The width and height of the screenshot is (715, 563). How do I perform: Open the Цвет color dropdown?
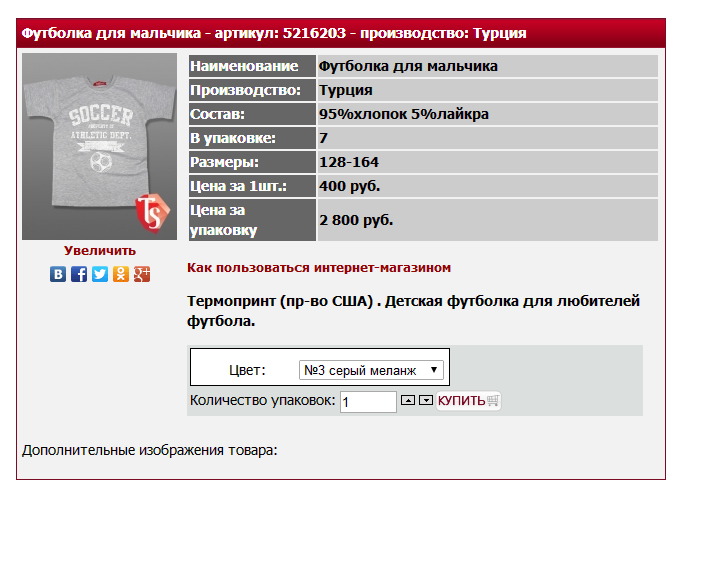click(x=371, y=370)
